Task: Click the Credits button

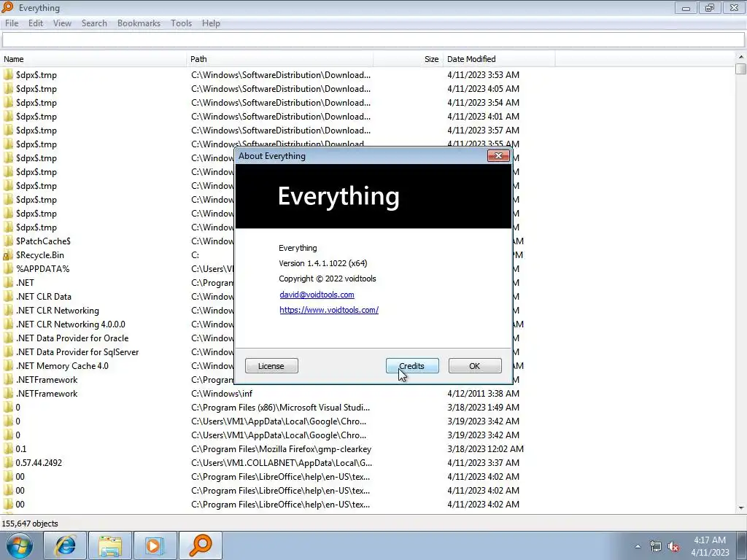Action: 412,366
